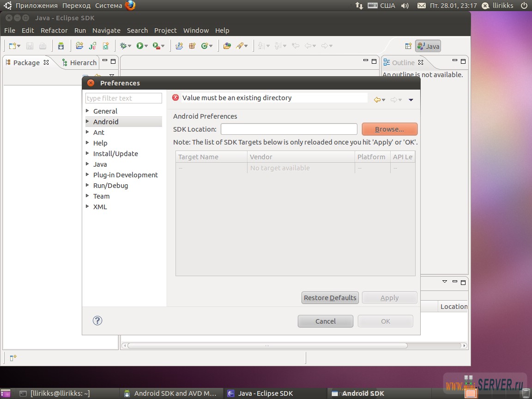
Task: Select Team in preferences tree
Action: pyautogui.click(x=101, y=196)
